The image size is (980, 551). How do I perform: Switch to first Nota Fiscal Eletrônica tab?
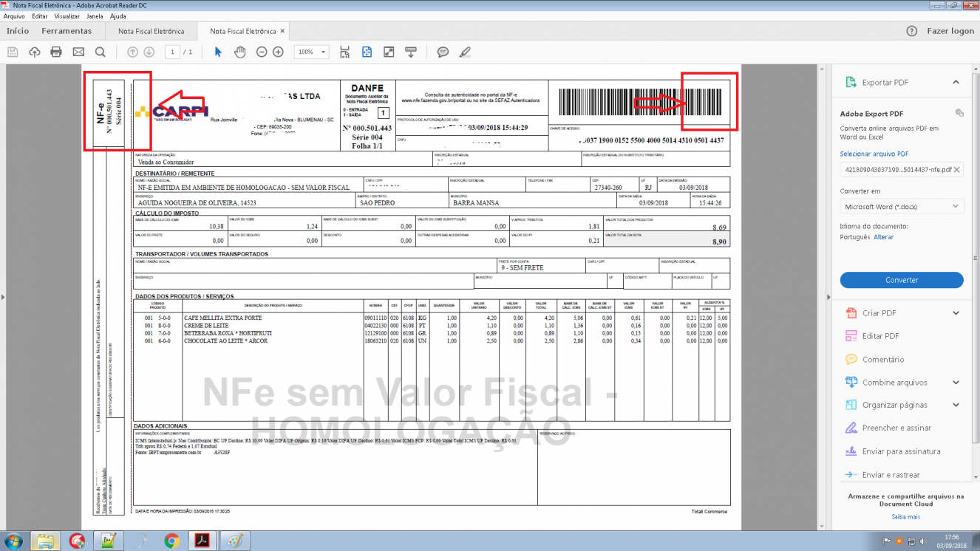coord(151,32)
